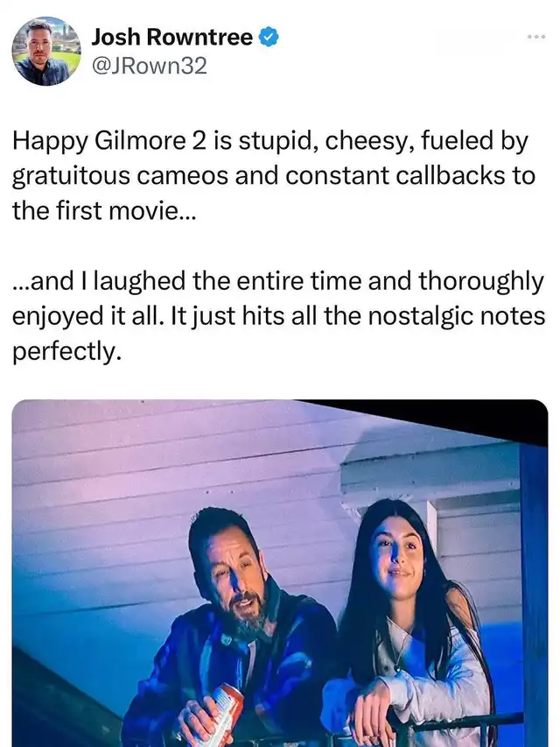
Task: Click the words "Happy Gilmore 2"
Action: pyautogui.click(x=110, y=142)
